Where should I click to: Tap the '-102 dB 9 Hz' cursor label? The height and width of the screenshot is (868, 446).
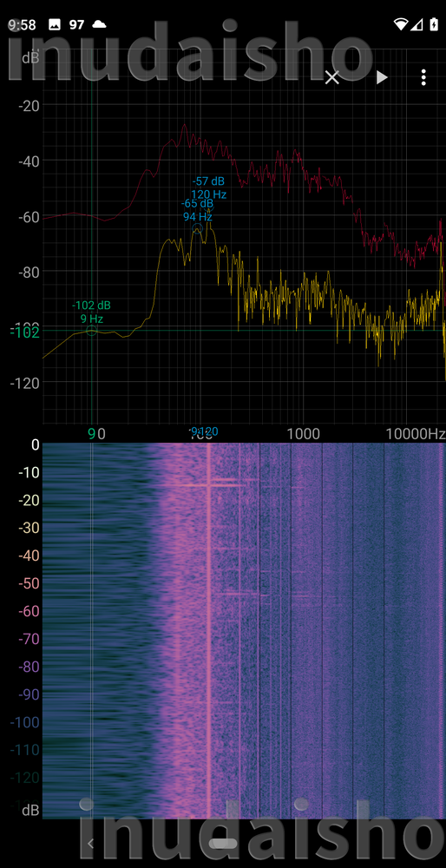pyautogui.click(x=91, y=312)
